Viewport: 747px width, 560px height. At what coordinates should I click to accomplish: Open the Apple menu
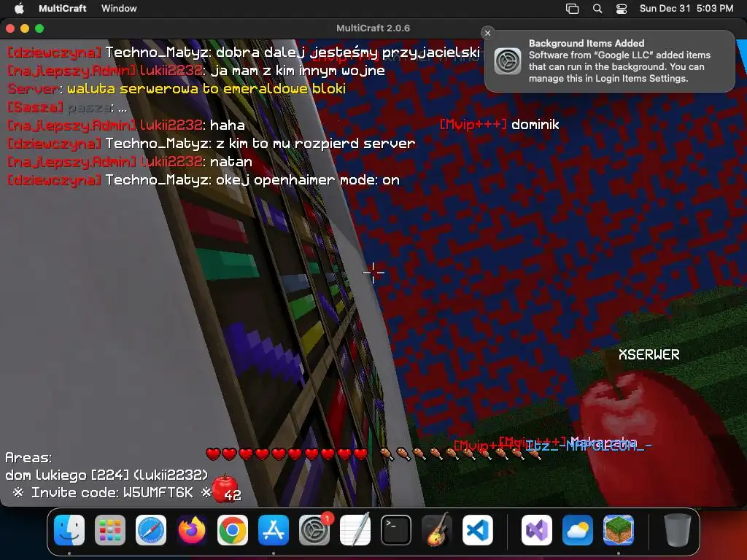pyautogui.click(x=19, y=8)
